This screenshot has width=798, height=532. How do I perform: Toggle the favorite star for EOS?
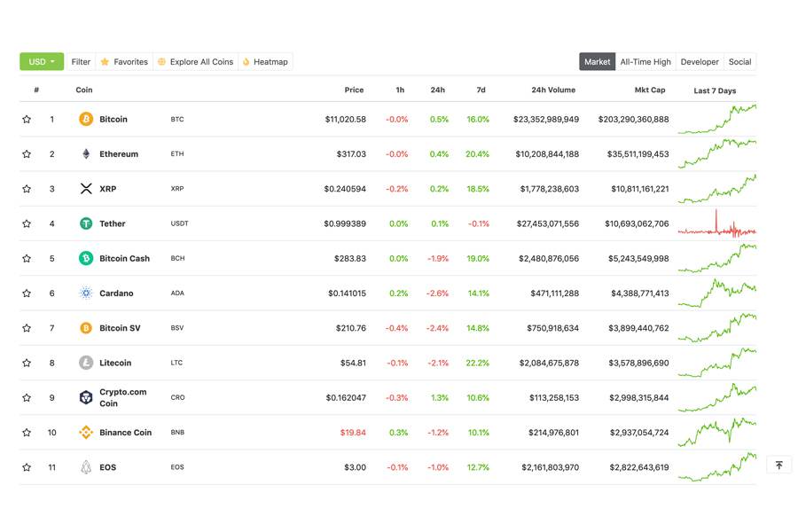(x=27, y=467)
